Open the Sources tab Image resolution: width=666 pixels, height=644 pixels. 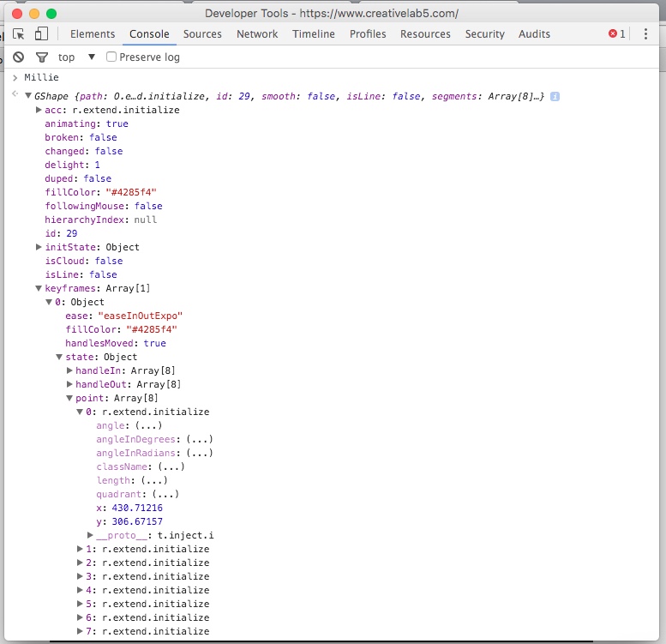pos(202,34)
